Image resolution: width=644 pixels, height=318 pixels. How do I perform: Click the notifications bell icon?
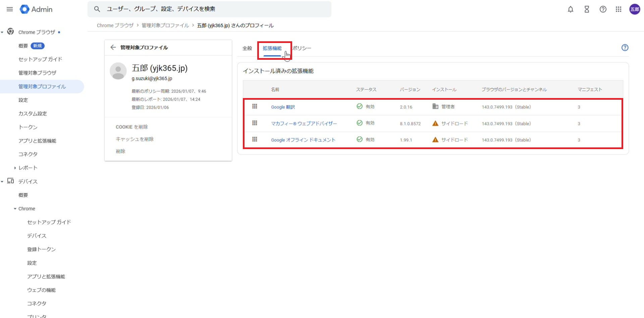point(570,9)
